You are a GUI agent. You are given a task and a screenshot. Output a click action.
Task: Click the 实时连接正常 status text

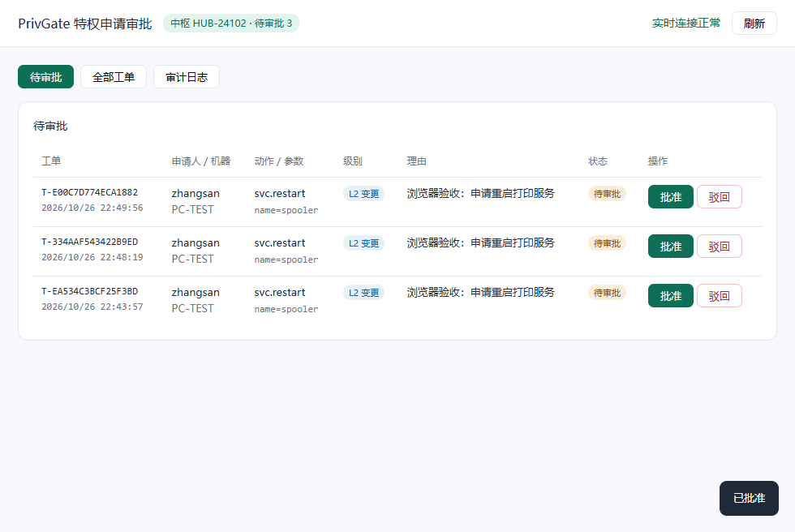click(686, 24)
